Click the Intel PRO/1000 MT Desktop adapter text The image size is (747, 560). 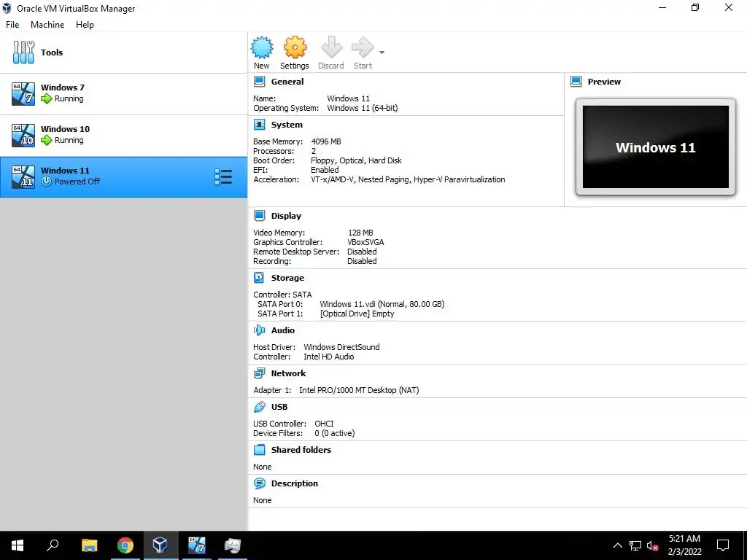coord(359,390)
